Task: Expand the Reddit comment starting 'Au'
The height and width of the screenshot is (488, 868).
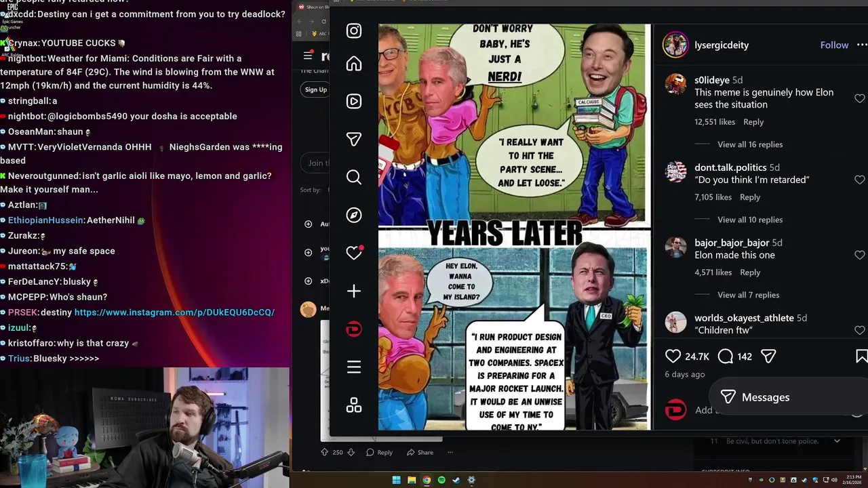Action: (309, 224)
